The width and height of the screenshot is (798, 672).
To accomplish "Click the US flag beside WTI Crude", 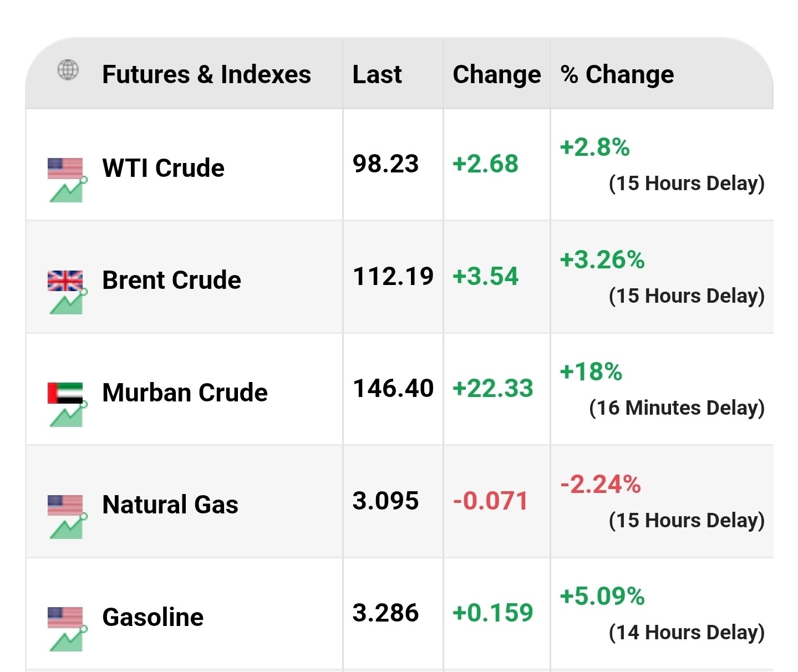I will [65, 168].
